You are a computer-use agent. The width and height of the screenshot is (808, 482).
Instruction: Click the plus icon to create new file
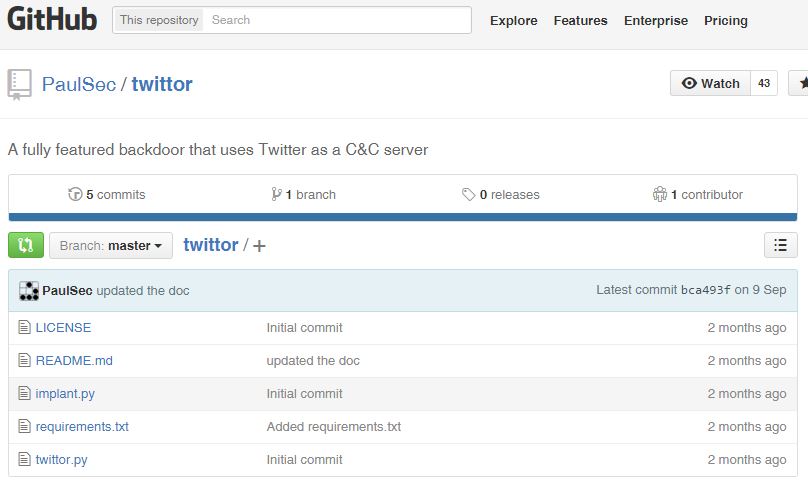(260, 246)
